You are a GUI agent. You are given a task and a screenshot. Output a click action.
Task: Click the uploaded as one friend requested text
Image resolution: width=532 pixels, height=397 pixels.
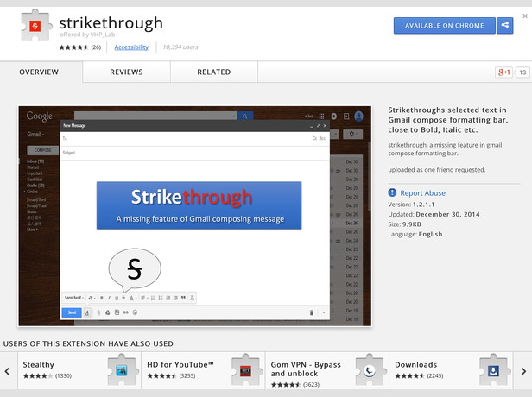437,169
